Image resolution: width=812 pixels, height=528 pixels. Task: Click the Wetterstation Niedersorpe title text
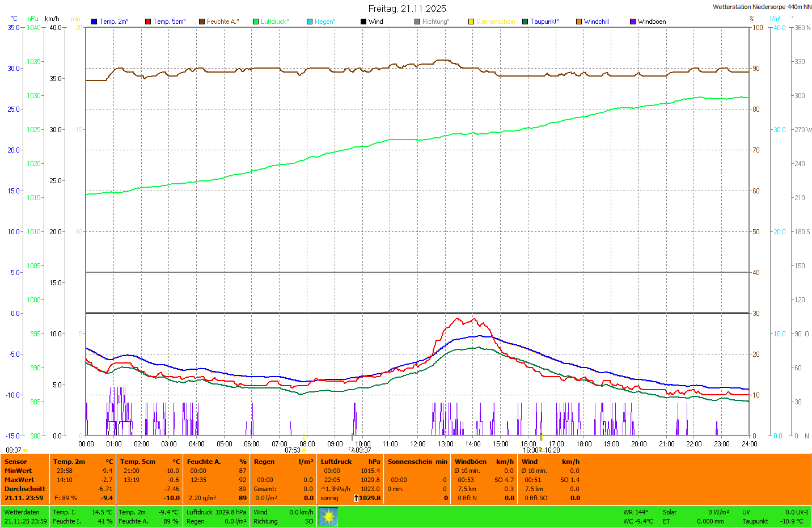pyautogui.click(x=762, y=7)
